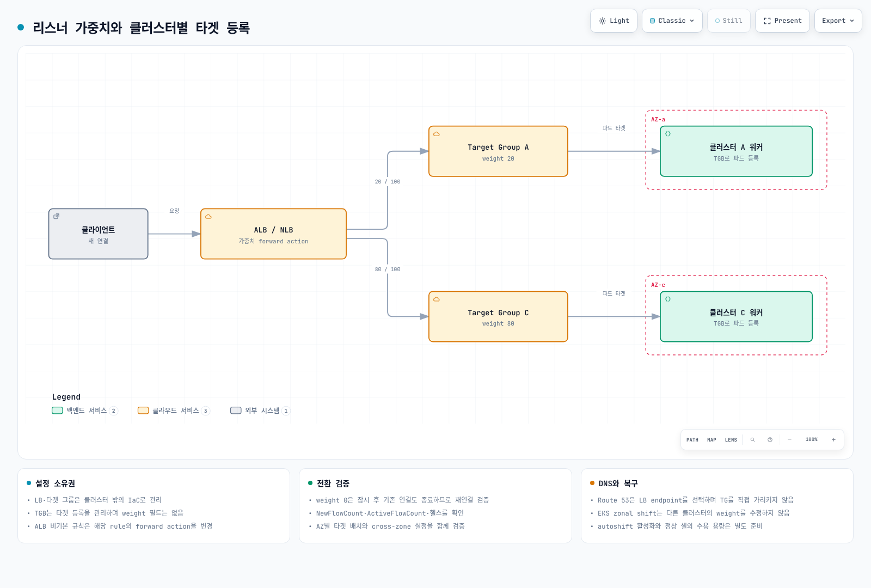Select the 클러스터 C 워커 node
The height and width of the screenshot is (588, 871).
coord(736,317)
